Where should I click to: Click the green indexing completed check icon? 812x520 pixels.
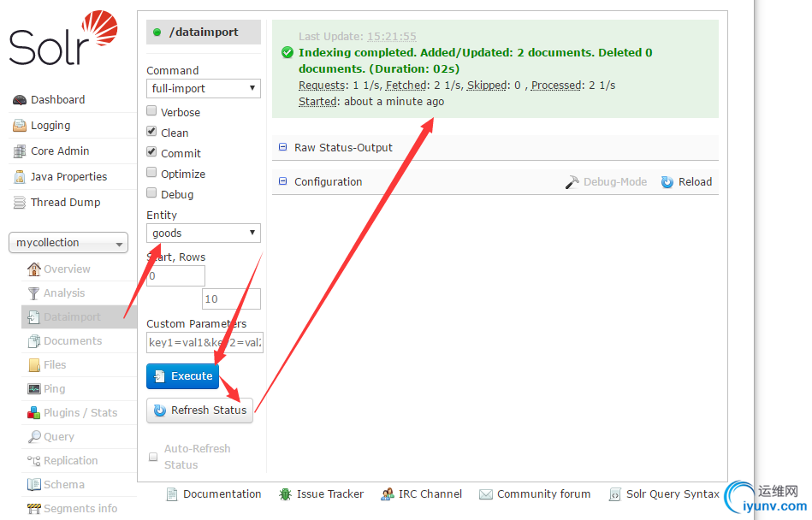click(287, 53)
